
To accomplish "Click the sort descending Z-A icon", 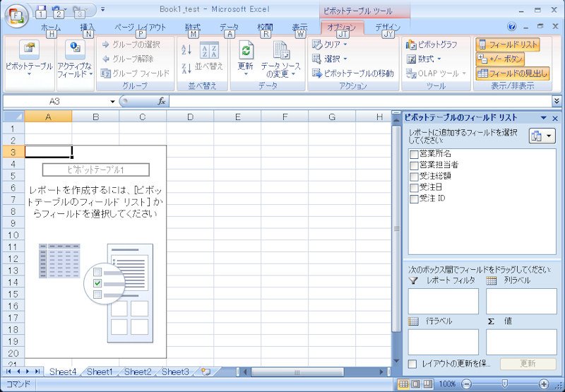I will 186,68.
